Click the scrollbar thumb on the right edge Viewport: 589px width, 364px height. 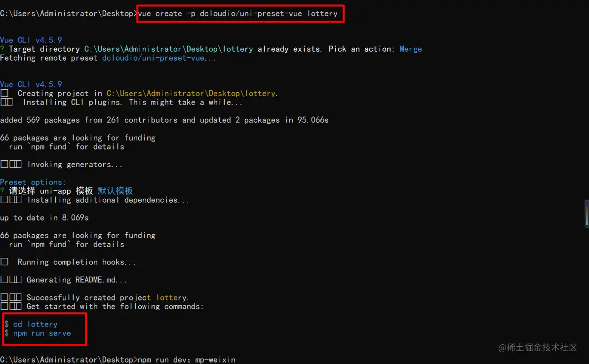click(587, 214)
